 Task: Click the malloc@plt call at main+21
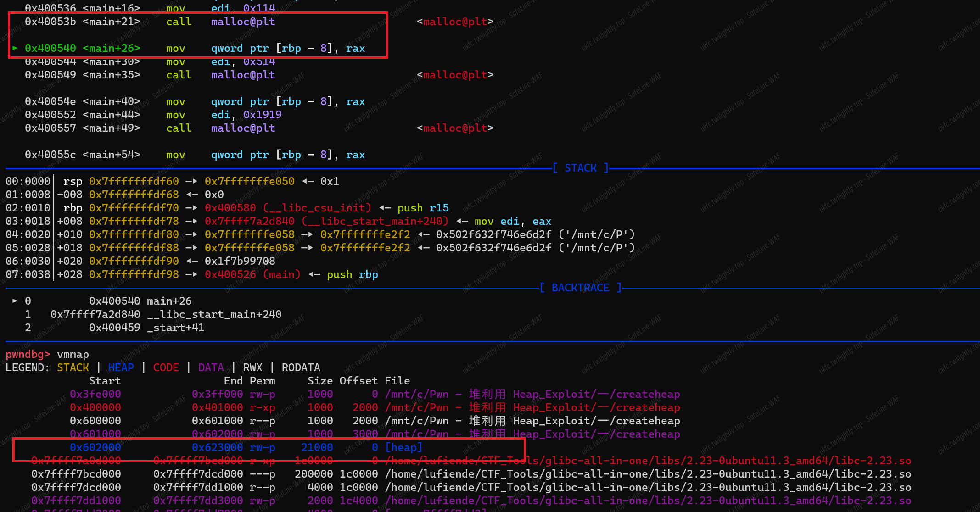243,22
